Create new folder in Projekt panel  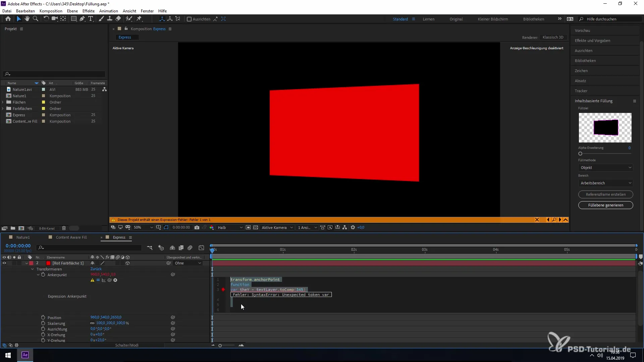coord(13,228)
